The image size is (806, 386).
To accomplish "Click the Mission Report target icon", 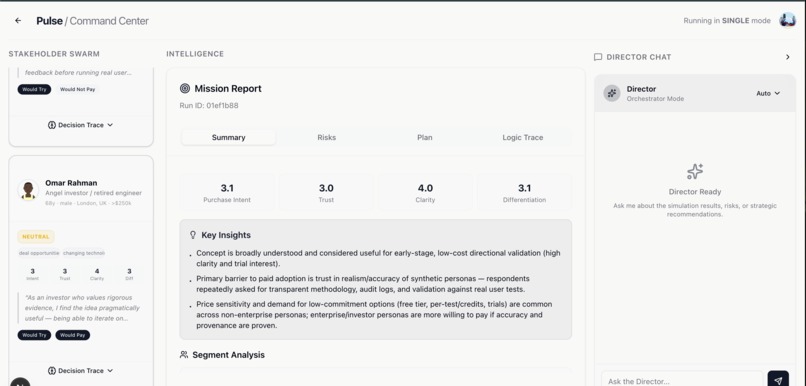I will [185, 88].
